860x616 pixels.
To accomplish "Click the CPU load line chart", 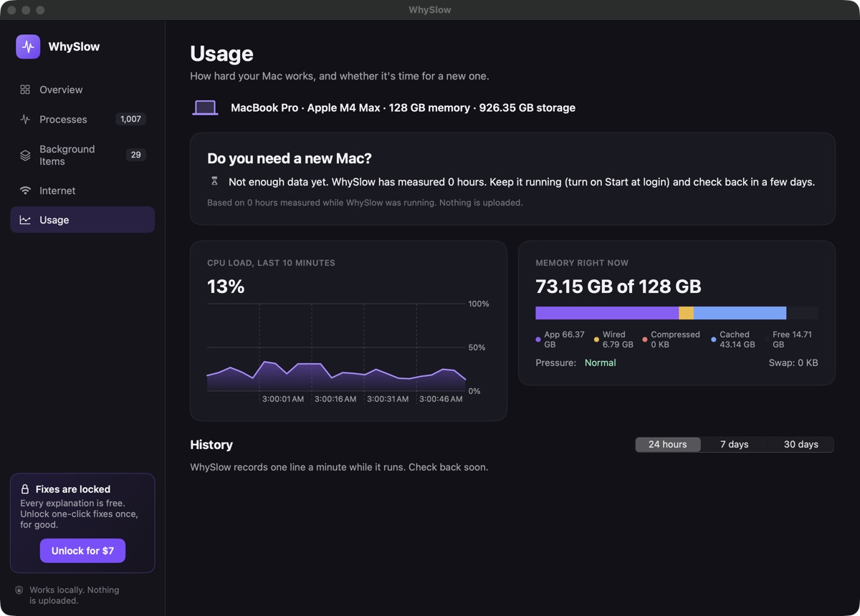I will click(x=336, y=347).
